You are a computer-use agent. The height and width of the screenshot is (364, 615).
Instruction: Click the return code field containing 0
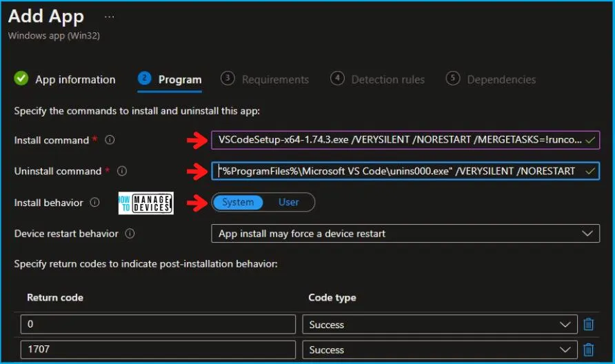click(158, 325)
